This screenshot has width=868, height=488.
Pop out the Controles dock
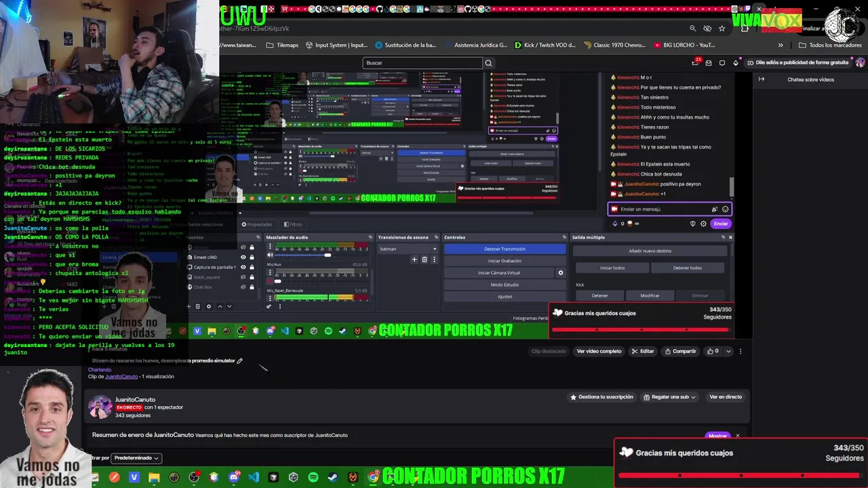coord(563,237)
